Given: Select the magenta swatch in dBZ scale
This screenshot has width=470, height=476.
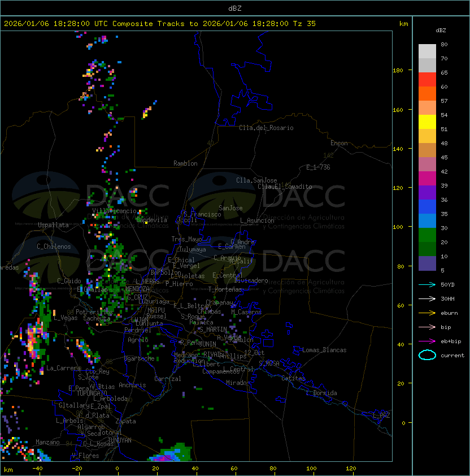Looking at the screenshot, I should click(427, 178).
